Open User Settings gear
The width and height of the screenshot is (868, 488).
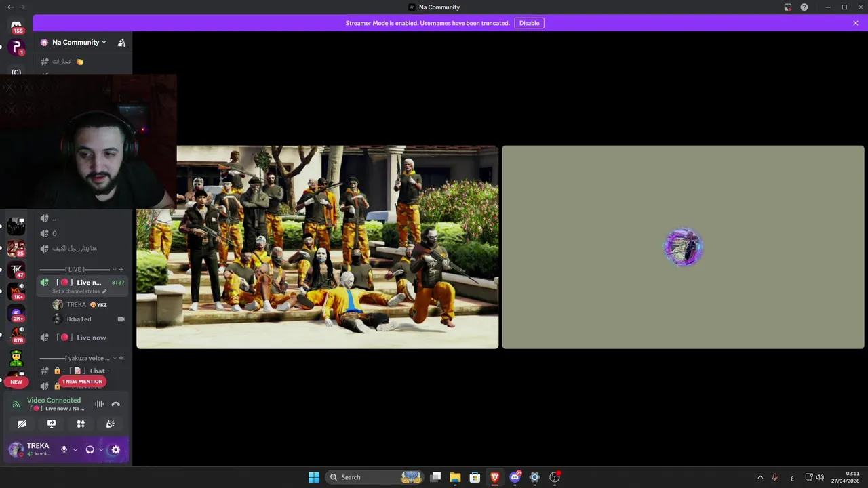[x=115, y=449]
